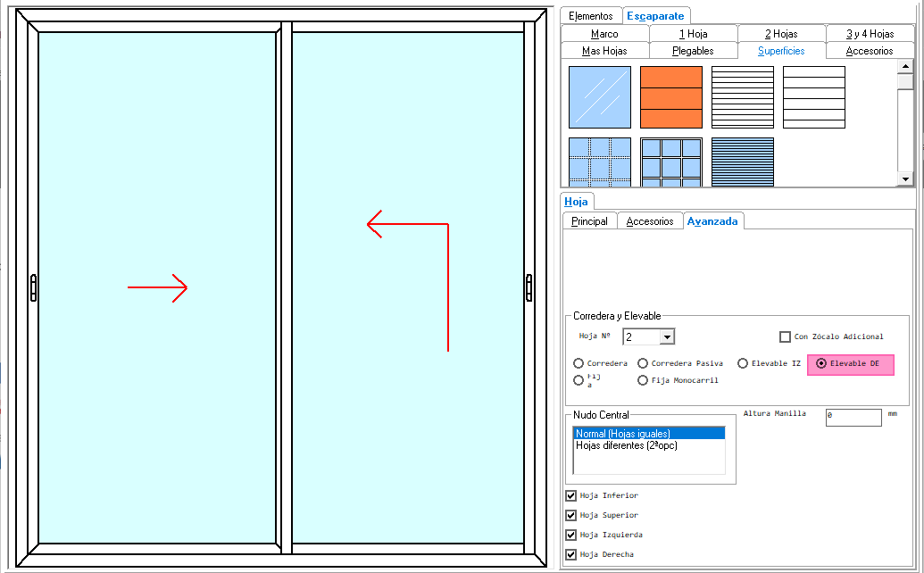Viewport: 924px width, 573px height.
Task: Open the Superficies tab
Action: click(x=781, y=51)
